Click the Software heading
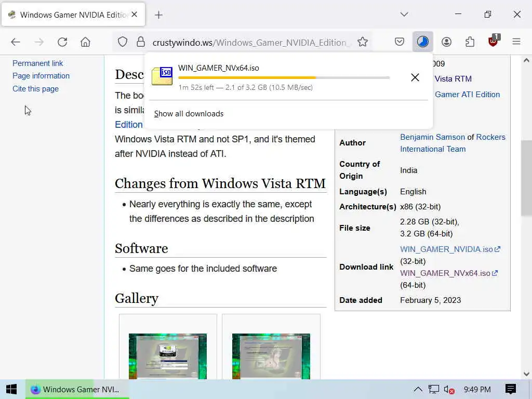 tap(141, 248)
